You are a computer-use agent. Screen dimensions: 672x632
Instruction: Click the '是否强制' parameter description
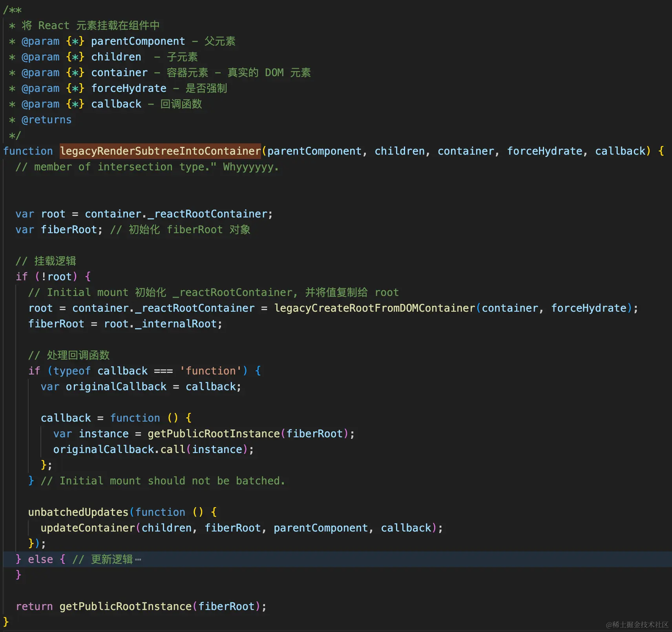(206, 88)
